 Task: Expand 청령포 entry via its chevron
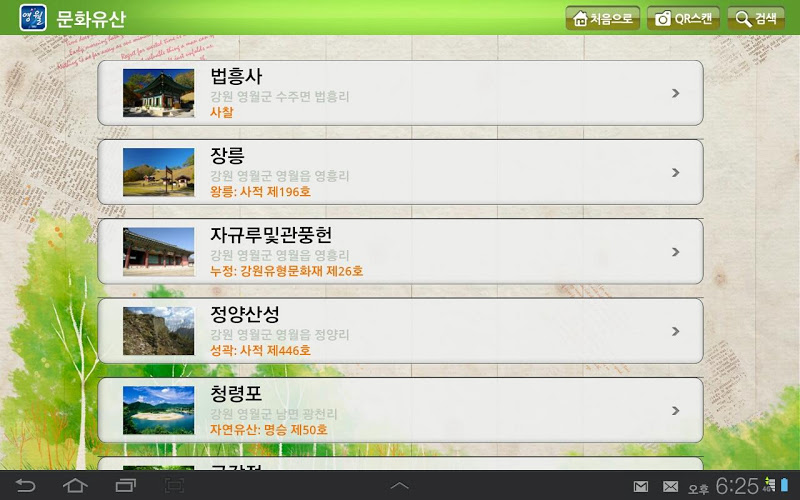pyautogui.click(x=676, y=410)
